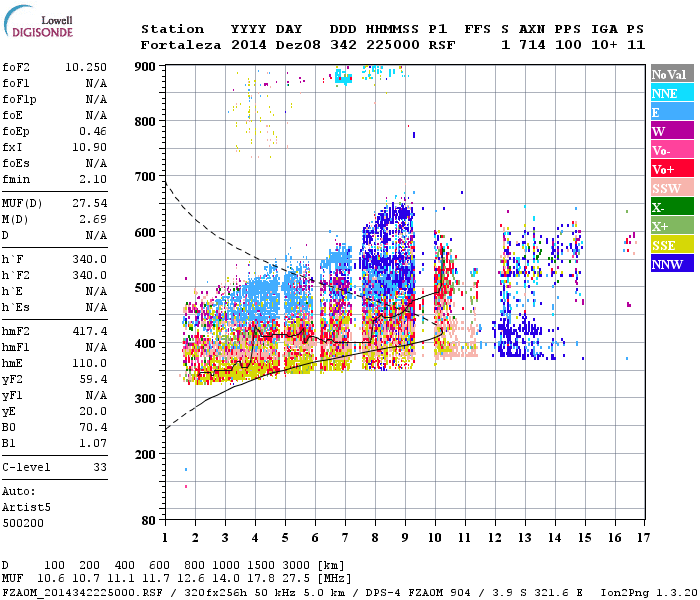Click the hmF2 value 417.4
This screenshot has width=700, height=600.
click(x=89, y=331)
